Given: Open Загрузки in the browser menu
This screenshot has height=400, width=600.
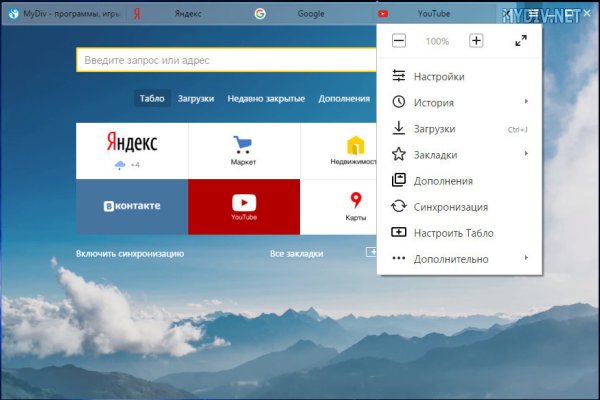Looking at the screenshot, I should [435, 128].
